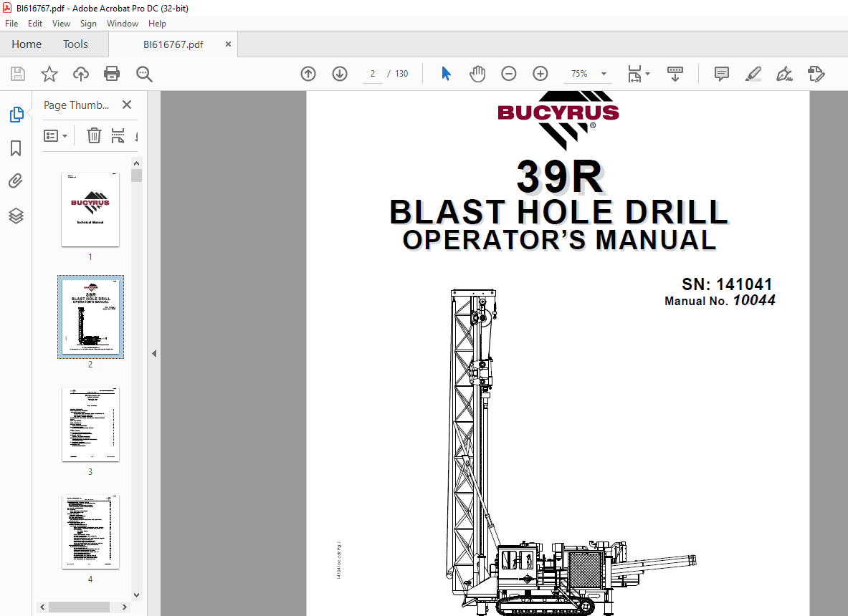Click the '39R' title text
This screenshot has width=848, height=616.
[x=560, y=176]
